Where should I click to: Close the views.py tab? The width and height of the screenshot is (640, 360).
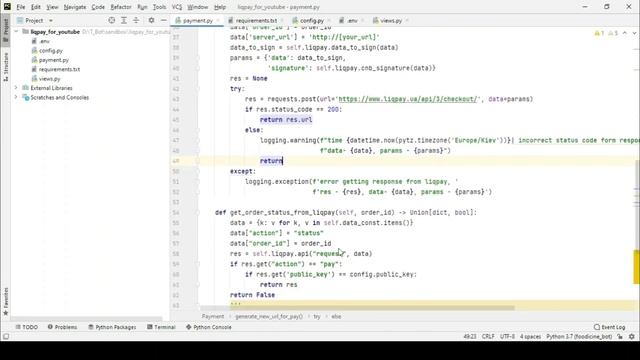[x=407, y=20]
